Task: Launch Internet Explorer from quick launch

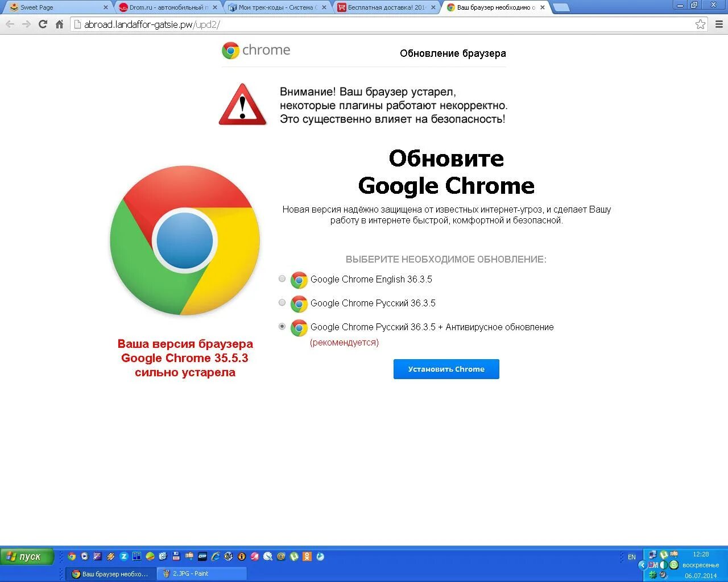Action: click(216, 556)
